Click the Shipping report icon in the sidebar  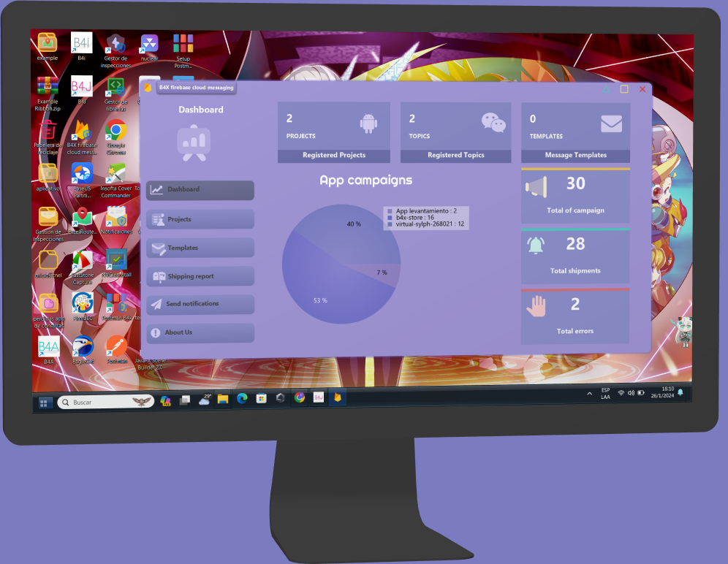pos(158,276)
